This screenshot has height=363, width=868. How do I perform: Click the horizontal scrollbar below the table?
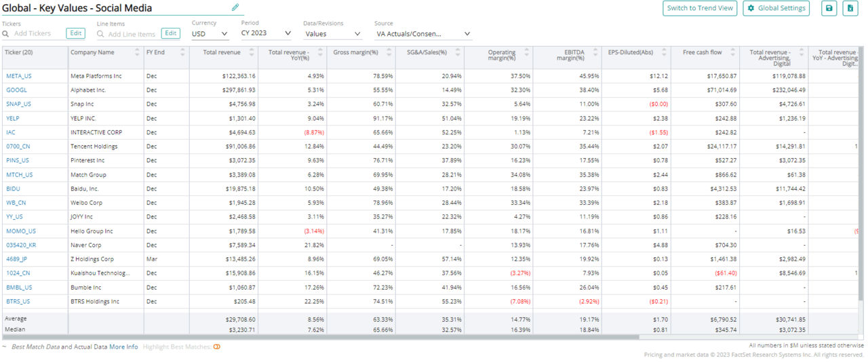tap(320, 337)
